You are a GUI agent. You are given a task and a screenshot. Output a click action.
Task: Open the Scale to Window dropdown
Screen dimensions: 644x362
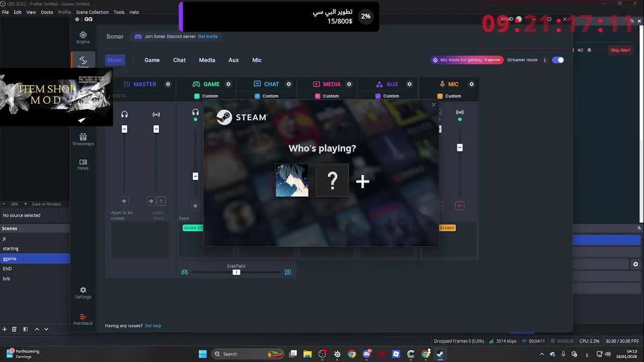point(46,204)
